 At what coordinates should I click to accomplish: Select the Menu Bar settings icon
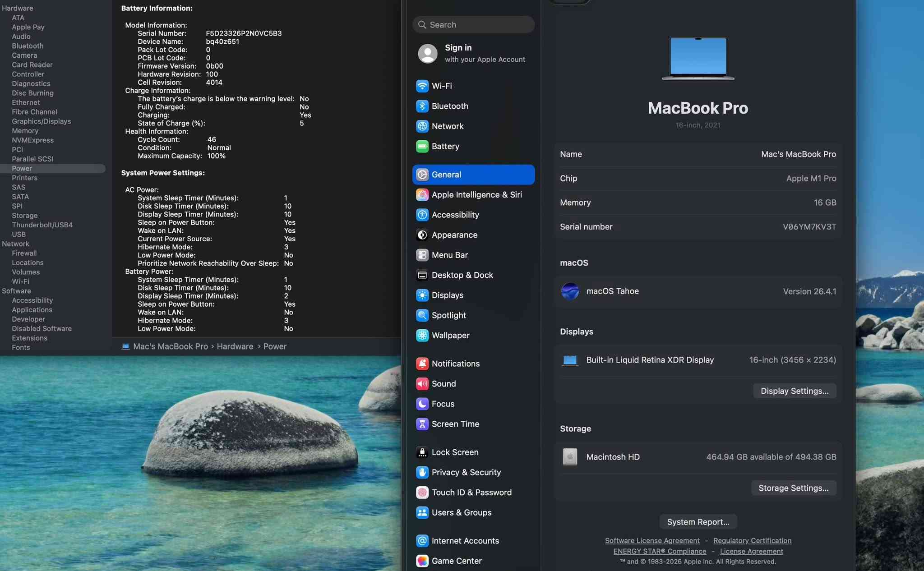pyautogui.click(x=422, y=255)
